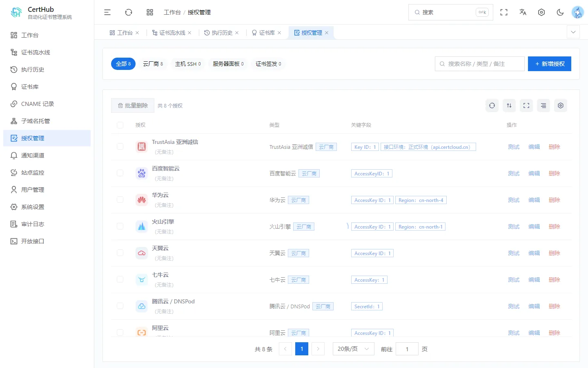Click the 华为云 logo icon

point(142,200)
